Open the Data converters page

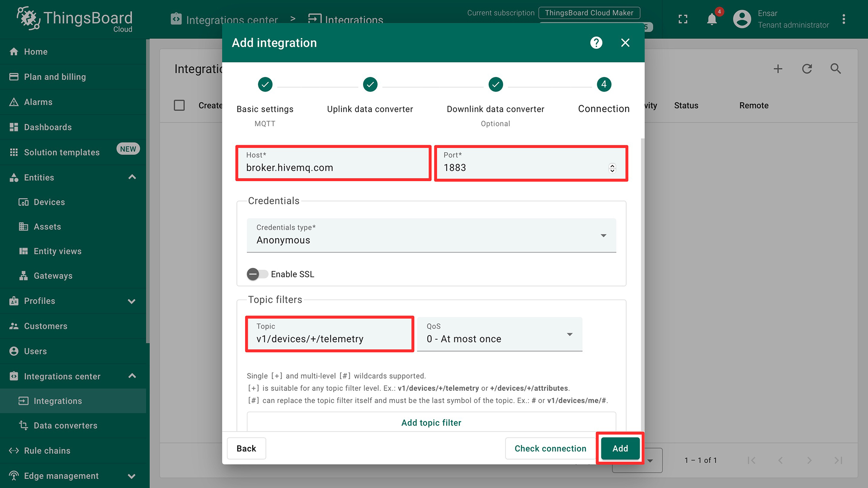pos(65,425)
